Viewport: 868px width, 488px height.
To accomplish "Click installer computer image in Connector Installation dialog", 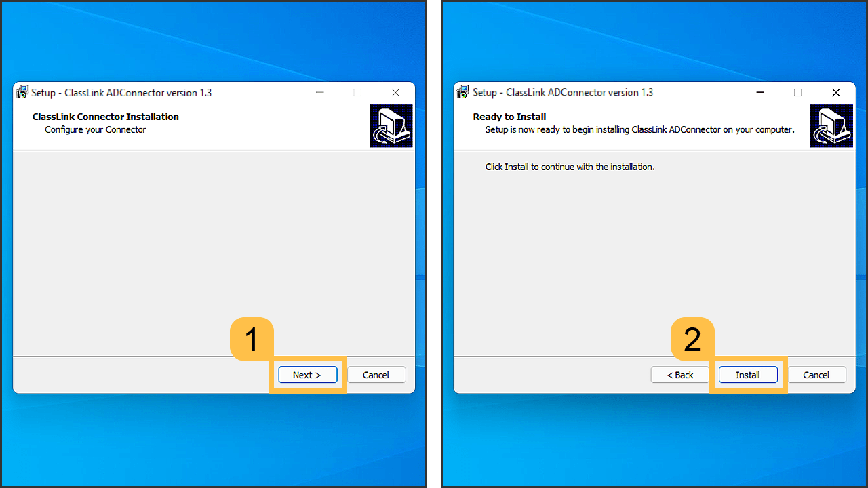I will [x=391, y=126].
